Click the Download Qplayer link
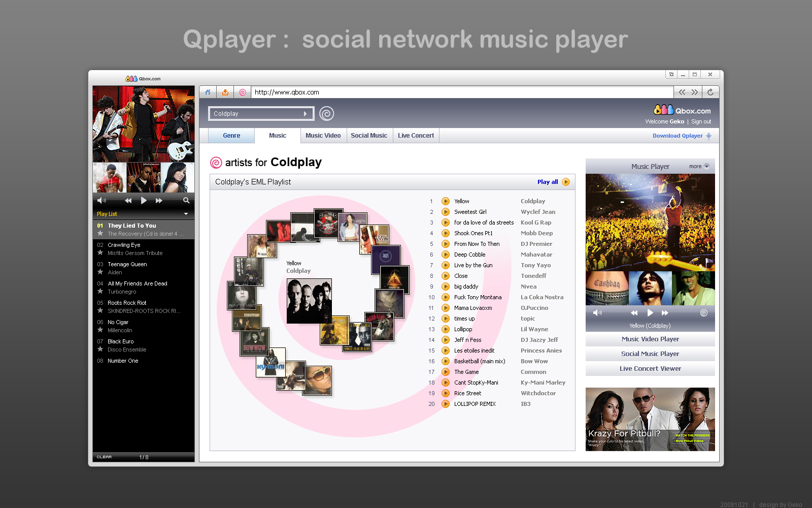The image size is (812, 508). click(682, 136)
